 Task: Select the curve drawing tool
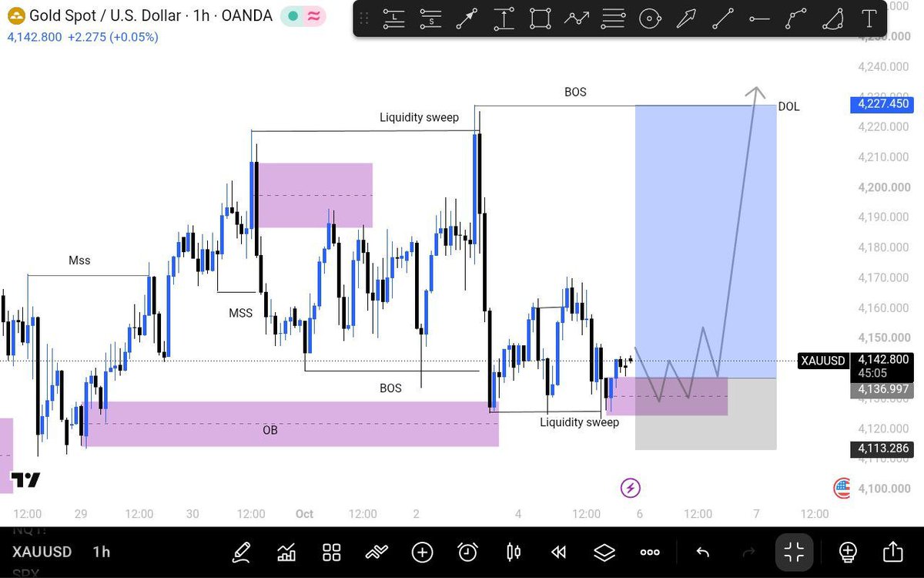pyautogui.click(x=796, y=19)
